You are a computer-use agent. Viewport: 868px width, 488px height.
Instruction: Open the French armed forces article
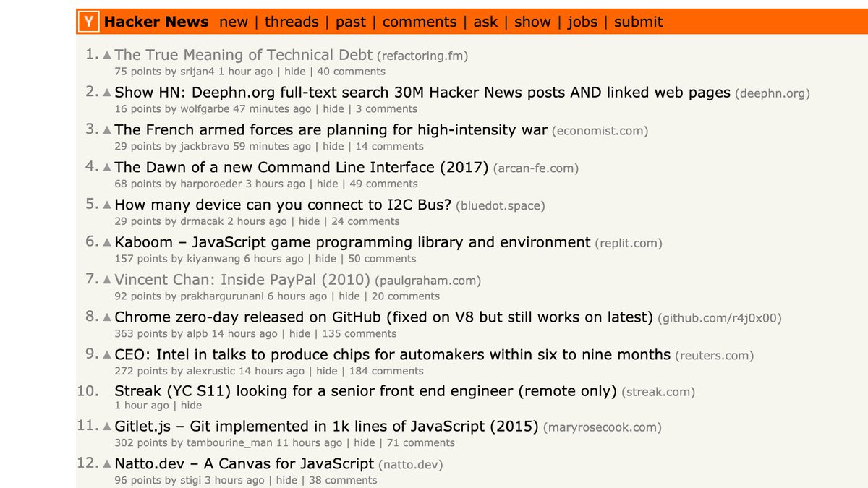[x=331, y=130]
